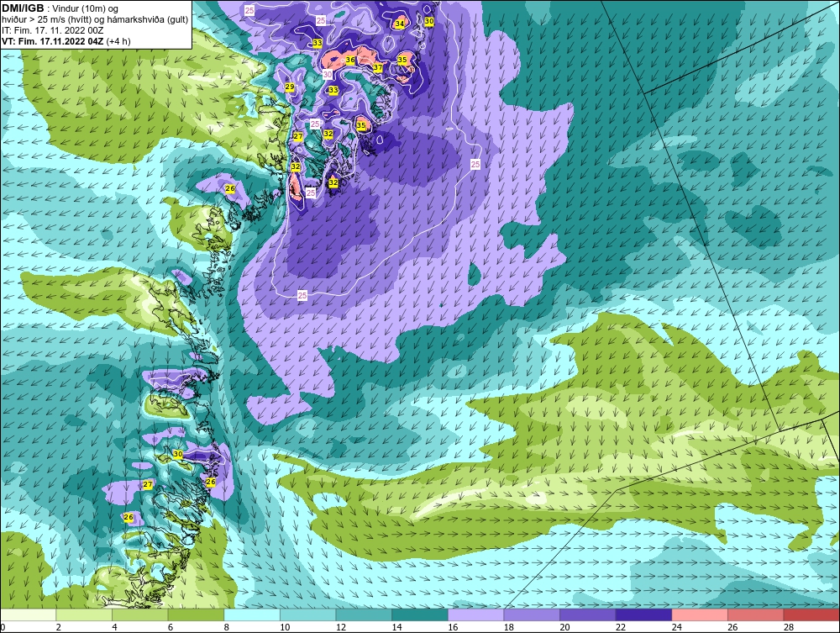Click the legend scale value 12
Viewport: 840px width, 633px height.
click(341, 627)
